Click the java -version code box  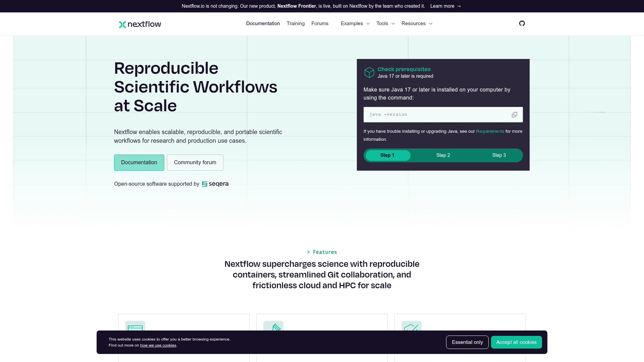tap(443, 115)
